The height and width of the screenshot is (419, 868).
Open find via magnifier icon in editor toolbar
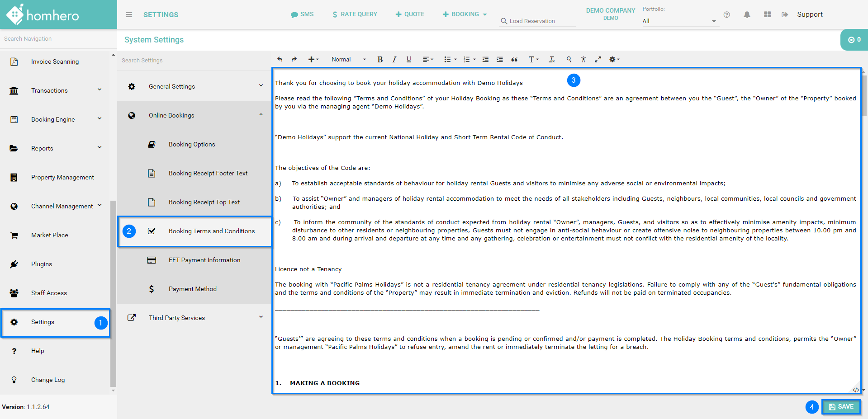point(569,59)
